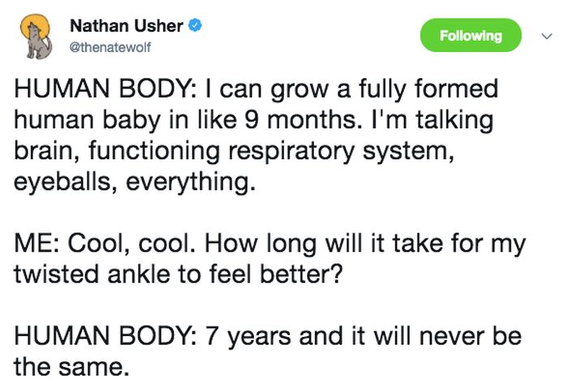Screen dimensions: 568x392
Task: Click the word "system," in the tweet
Action: pos(408,152)
